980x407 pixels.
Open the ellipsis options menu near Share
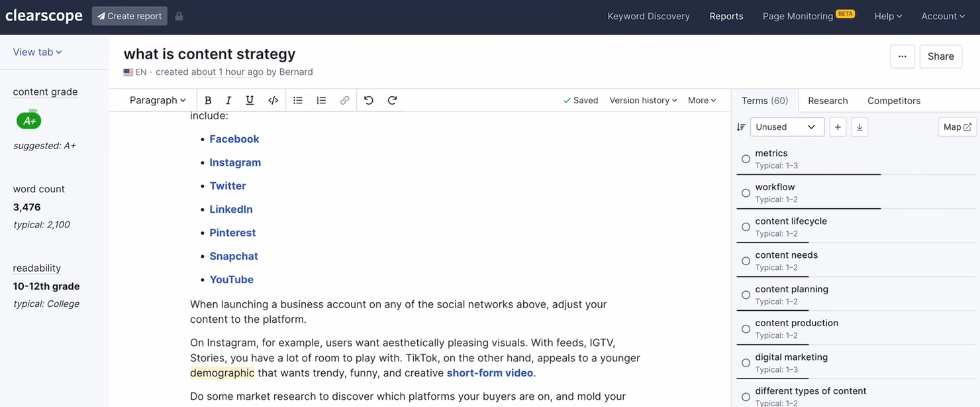click(902, 57)
